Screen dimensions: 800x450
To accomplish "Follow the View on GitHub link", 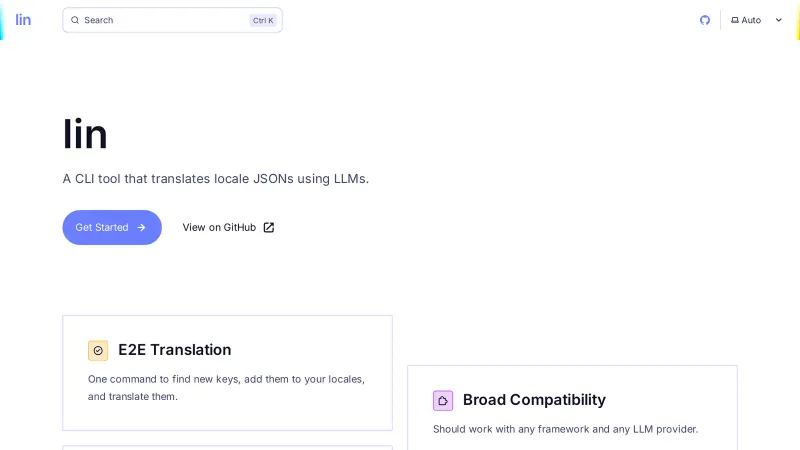I will click(219, 227).
